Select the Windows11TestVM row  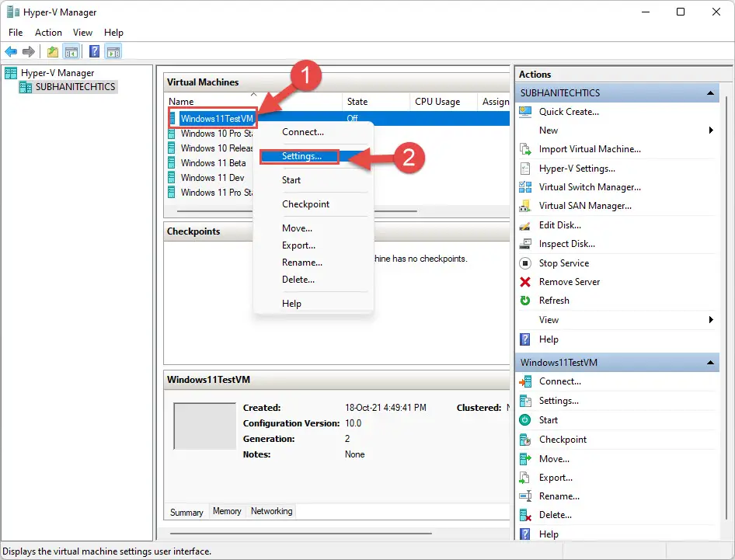tap(337, 119)
